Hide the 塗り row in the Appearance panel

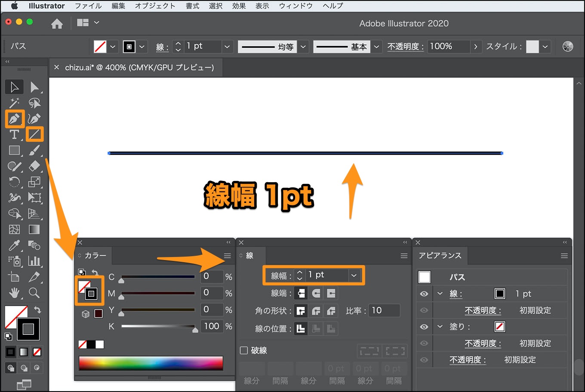424,327
